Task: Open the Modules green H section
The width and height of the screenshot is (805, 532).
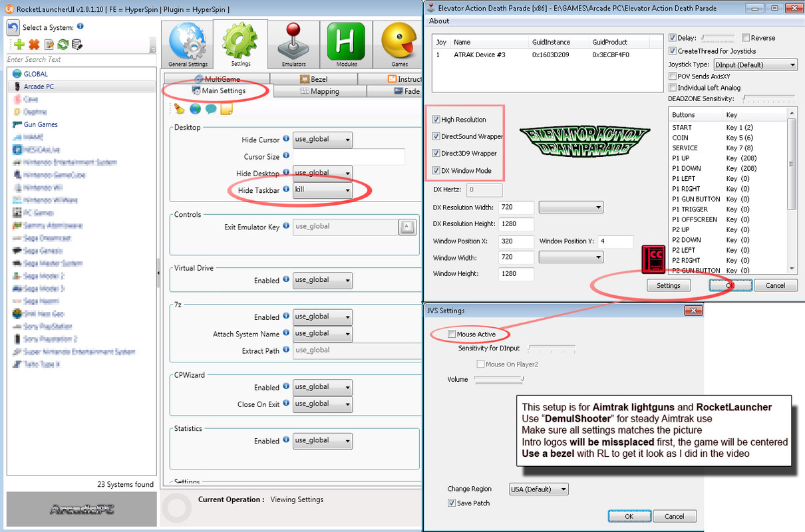Action: [x=346, y=45]
